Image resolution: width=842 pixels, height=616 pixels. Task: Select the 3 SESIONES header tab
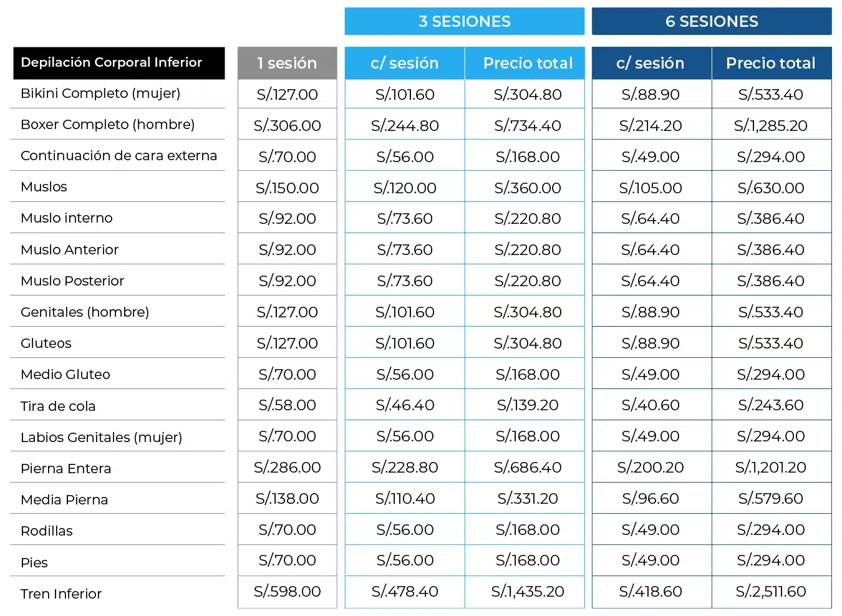pyautogui.click(x=464, y=21)
